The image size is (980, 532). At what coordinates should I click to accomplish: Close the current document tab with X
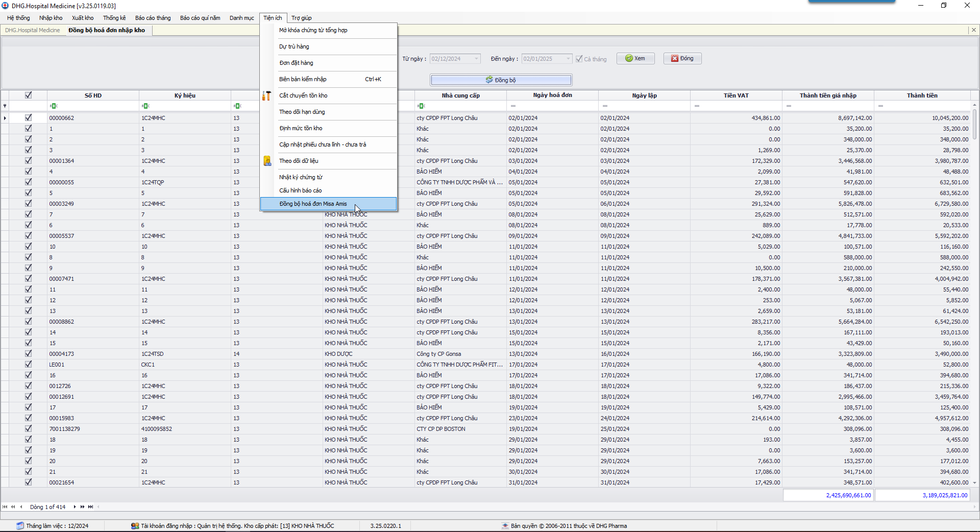point(974,30)
